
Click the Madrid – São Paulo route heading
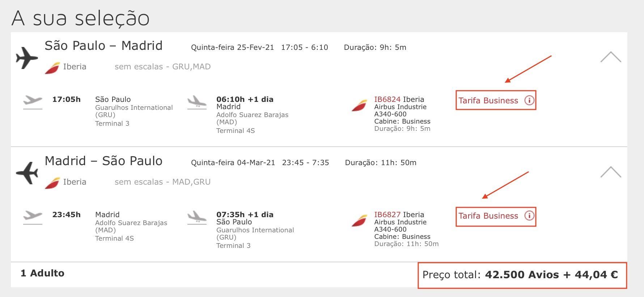(103, 161)
